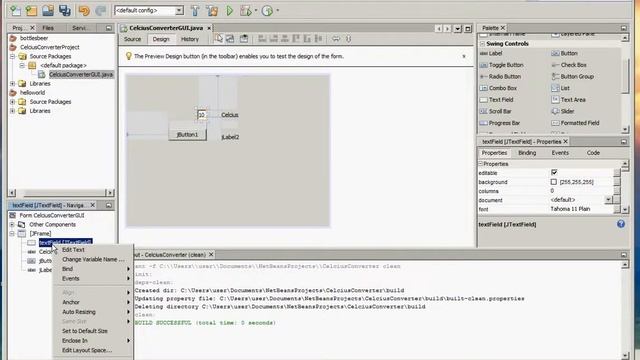Click the Open Project toolbar icon
The image size is (640, 360).
(48, 11)
